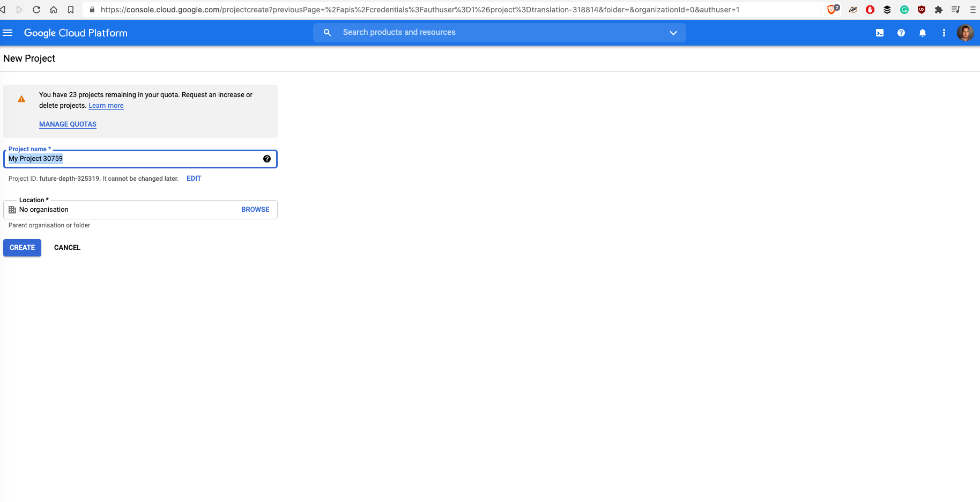Click the orange quota warning icon

[21, 99]
